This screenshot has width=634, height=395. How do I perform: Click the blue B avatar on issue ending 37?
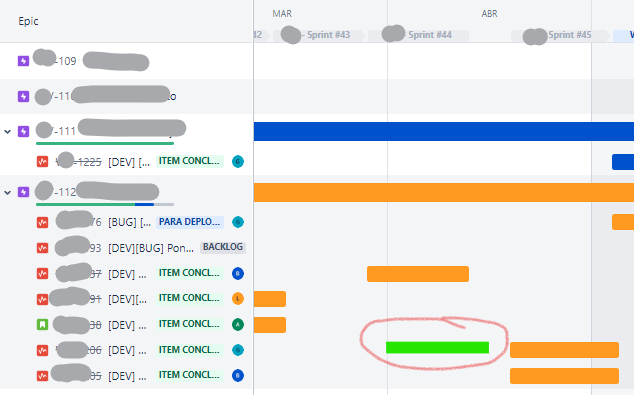tap(238, 273)
